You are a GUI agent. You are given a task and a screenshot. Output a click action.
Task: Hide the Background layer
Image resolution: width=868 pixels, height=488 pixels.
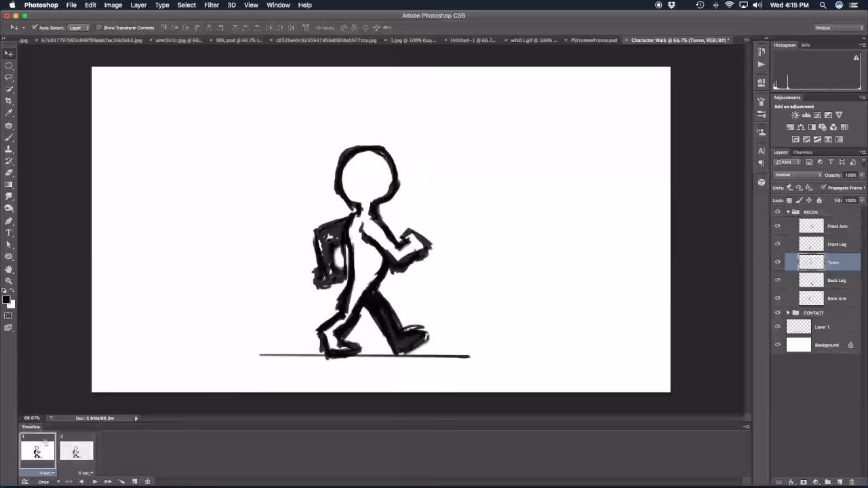[x=778, y=345]
